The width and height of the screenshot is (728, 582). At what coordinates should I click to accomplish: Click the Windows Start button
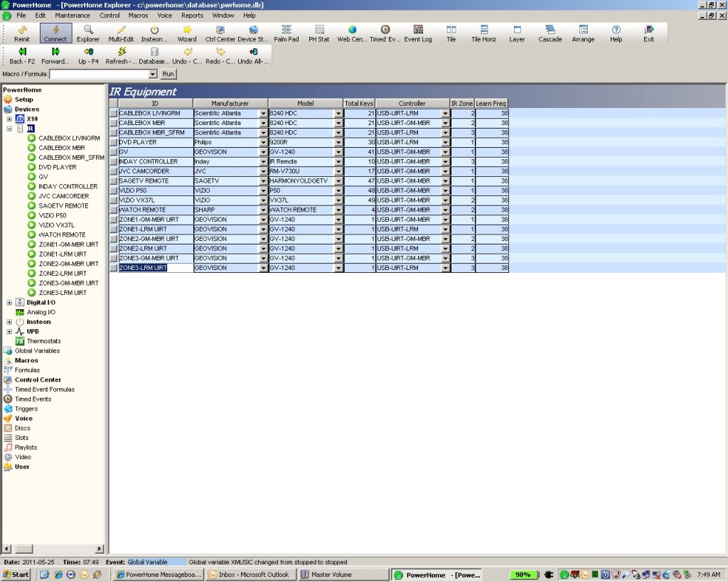click(16, 574)
